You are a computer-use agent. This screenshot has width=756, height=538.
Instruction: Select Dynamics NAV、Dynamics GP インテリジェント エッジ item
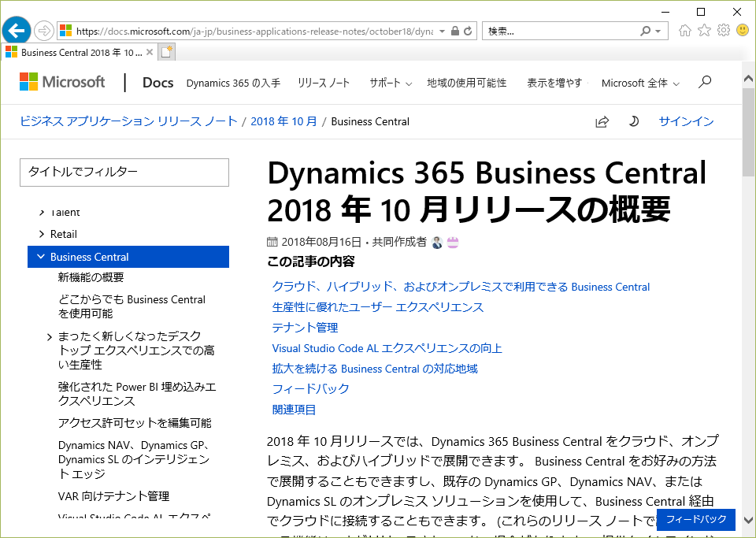click(134, 459)
